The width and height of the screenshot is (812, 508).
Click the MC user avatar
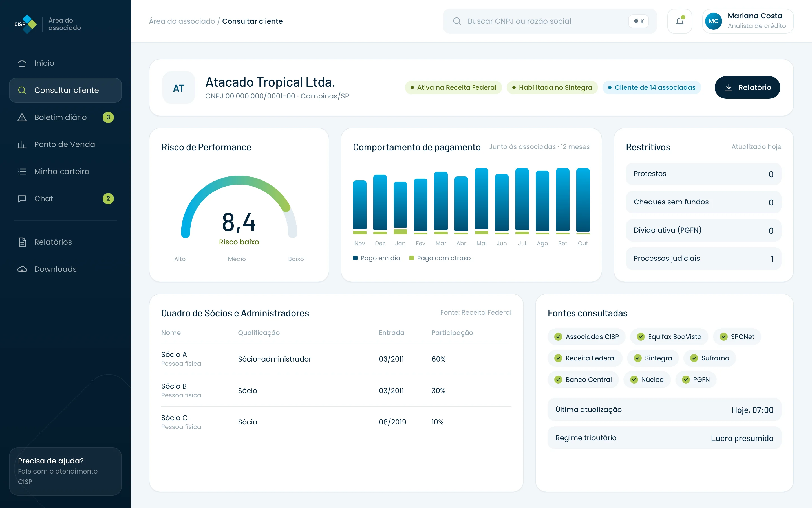[713, 21]
